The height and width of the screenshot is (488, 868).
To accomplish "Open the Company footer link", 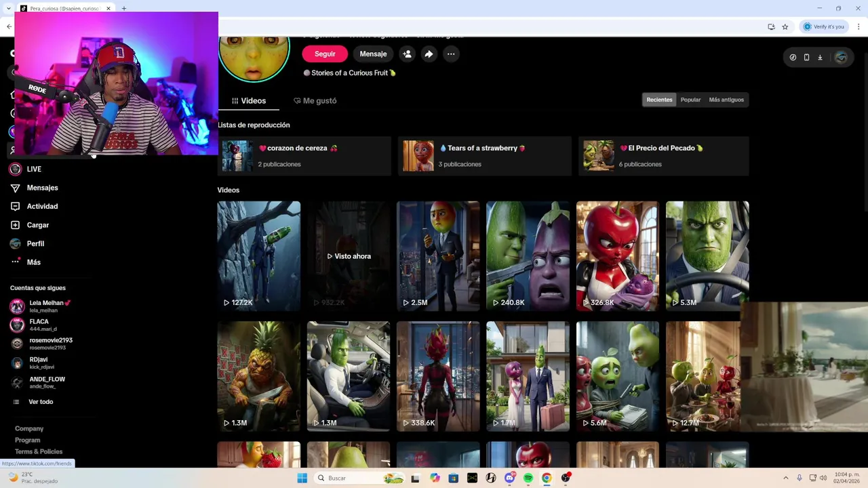I will tap(29, 428).
